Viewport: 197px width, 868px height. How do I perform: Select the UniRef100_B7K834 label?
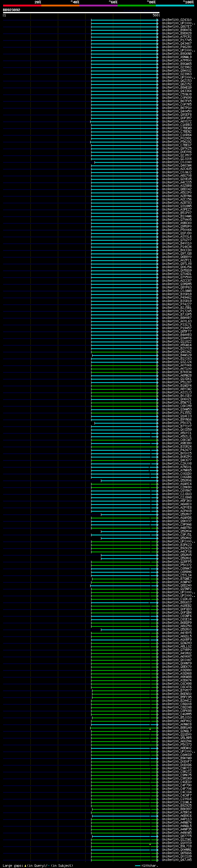(x=176, y=372)
